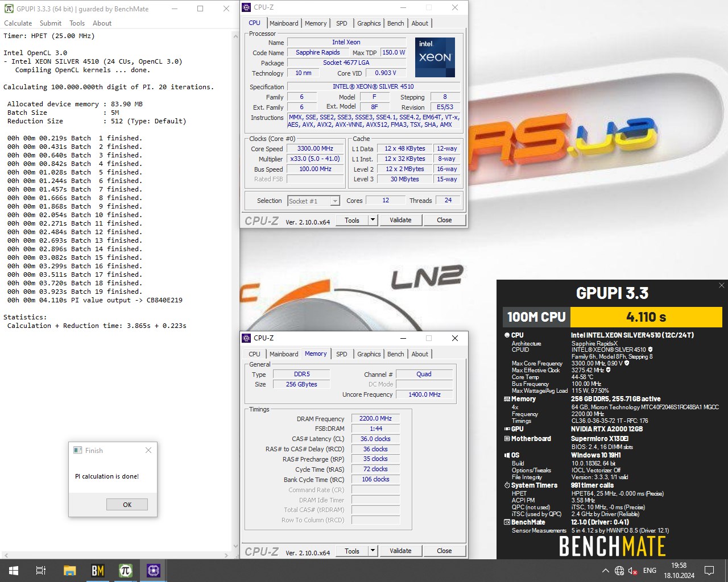
Task: Expand Tools dropdown arrow in bottom CPU-Z
Action: pyautogui.click(x=373, y=551)
